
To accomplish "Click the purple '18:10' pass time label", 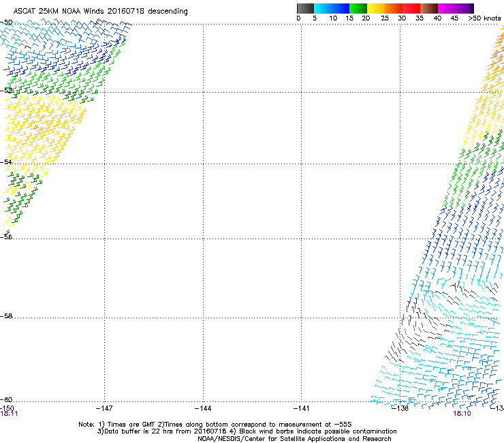I will 462,414.
